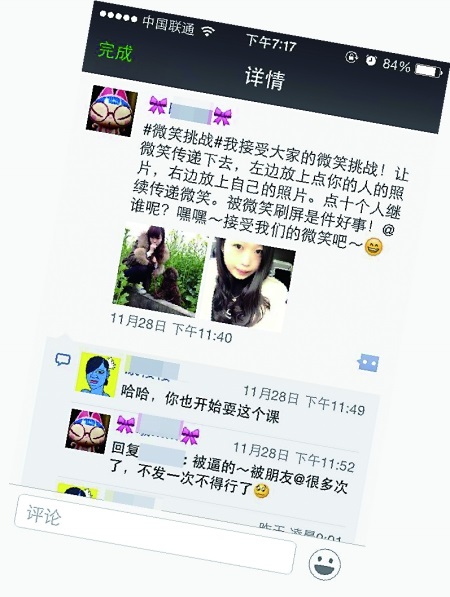450x597 pixels.
Task: View the left photo with dog
Action: click(x=160, y=269)
